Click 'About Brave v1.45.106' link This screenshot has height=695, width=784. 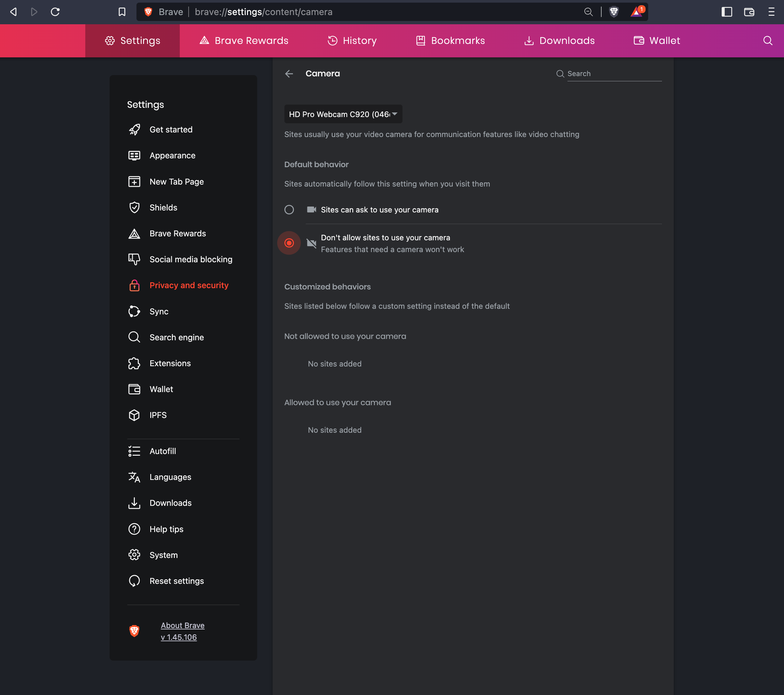(x=183, y=631)
